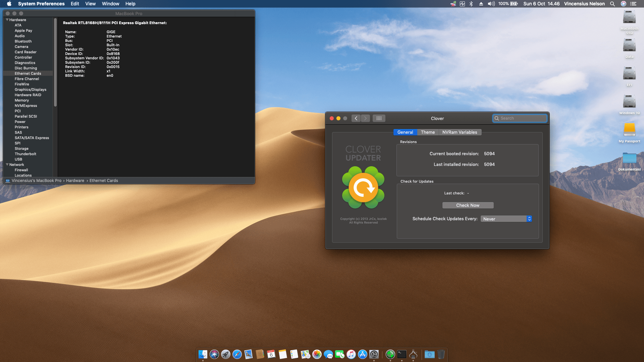
Task: Open the Clover updater dock icon
Action: (x=391, y=354)
